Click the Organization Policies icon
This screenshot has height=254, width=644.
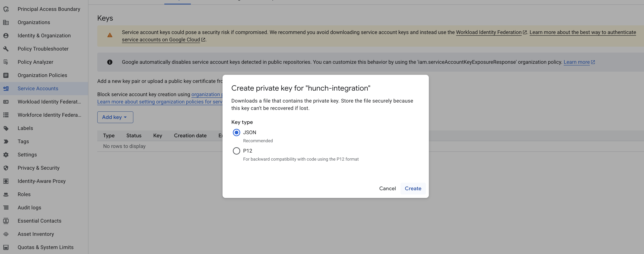point(6,75)
